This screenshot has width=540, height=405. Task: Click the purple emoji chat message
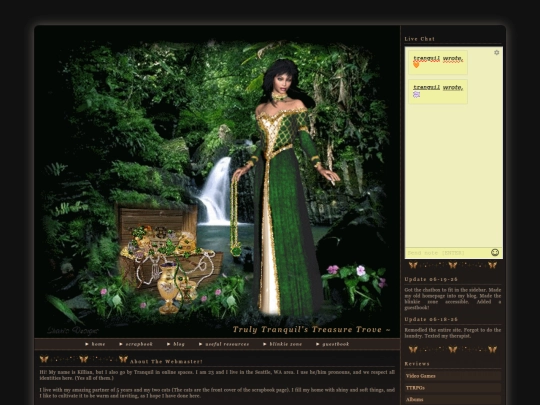438,92
